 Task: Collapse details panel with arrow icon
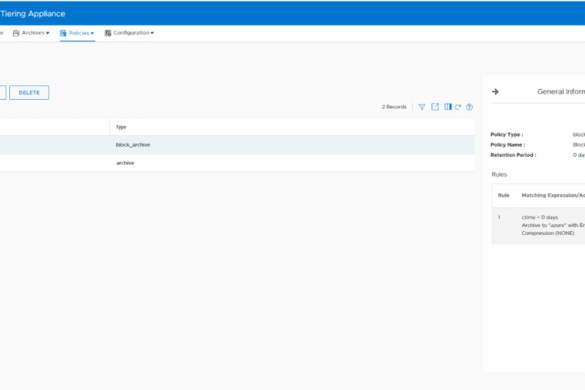point(495,91)
